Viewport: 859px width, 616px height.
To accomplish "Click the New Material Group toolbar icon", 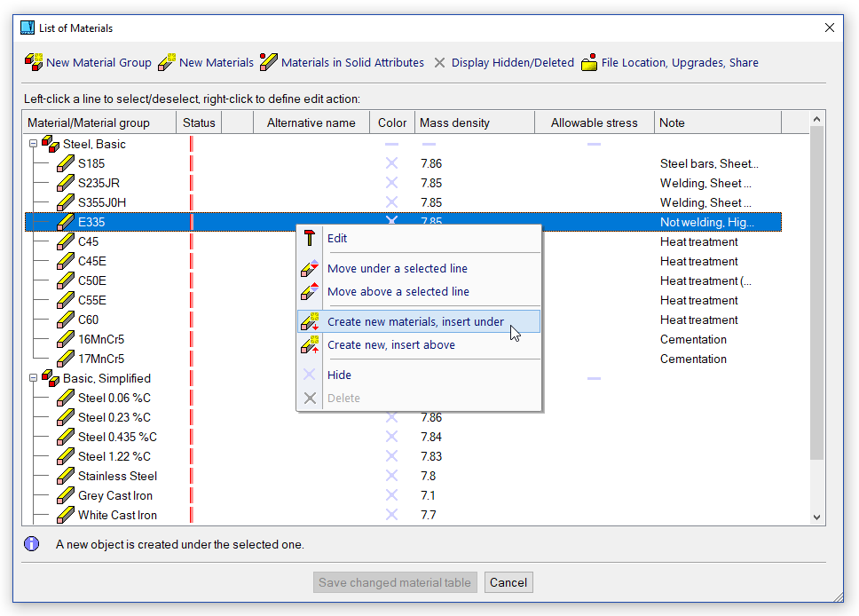I will [34, 62].
